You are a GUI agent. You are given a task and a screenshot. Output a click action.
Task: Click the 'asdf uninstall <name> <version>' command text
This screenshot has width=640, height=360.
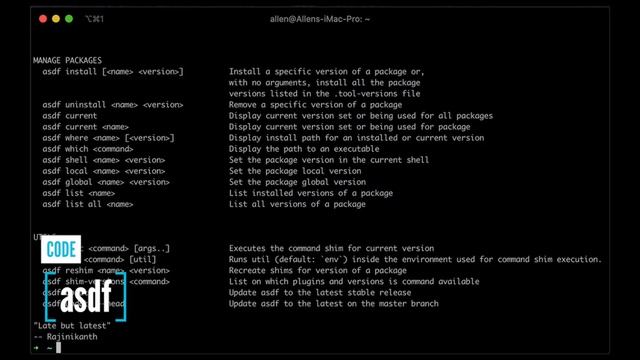coord(113,104)
